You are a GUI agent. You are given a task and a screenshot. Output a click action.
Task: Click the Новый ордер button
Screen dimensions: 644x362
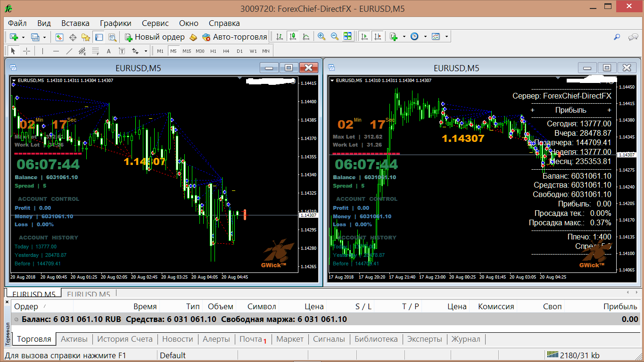tap(155, 37)
